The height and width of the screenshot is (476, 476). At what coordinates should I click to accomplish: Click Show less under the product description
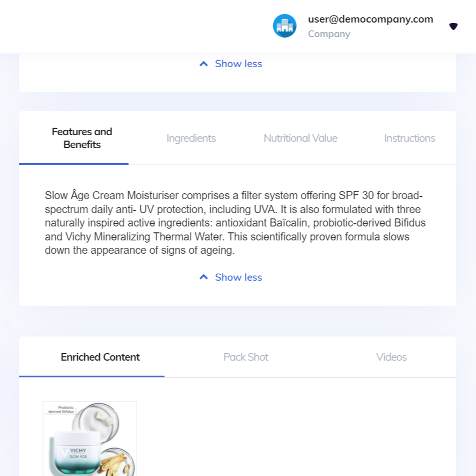pos(238,277)
